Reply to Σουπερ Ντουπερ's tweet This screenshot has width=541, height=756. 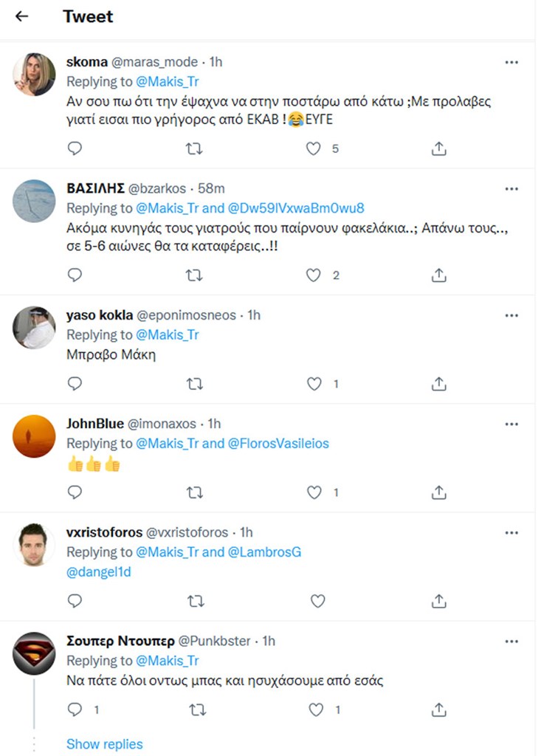[x=75, y=709]
